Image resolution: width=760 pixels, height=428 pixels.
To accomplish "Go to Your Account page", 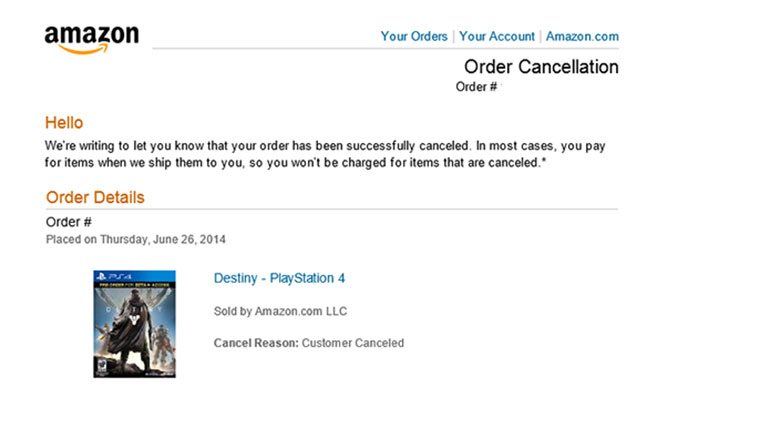I will pos(497,36).
